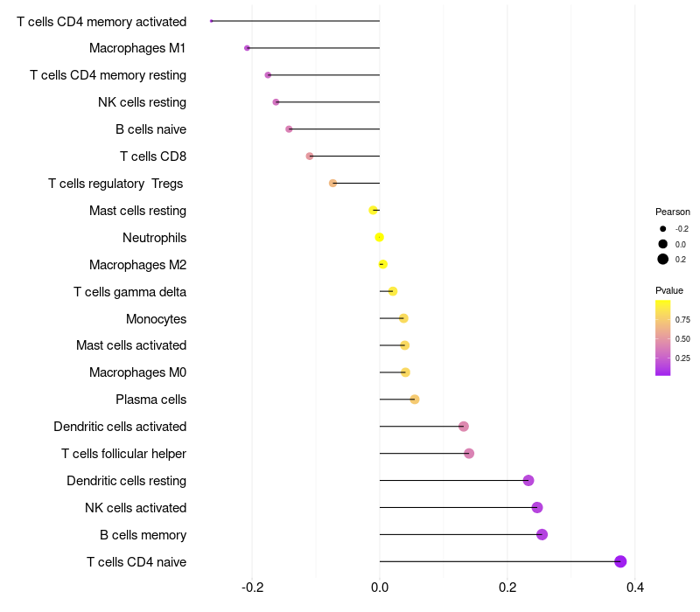The image size is (700, 612).
Task: Click the 0.4 x-axis tick label
Action: point(635,587)
